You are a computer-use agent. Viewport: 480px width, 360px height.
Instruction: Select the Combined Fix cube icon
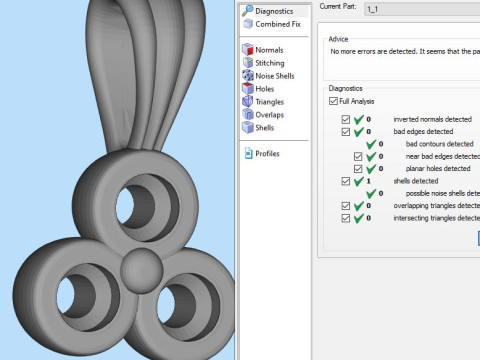(248, 24)
